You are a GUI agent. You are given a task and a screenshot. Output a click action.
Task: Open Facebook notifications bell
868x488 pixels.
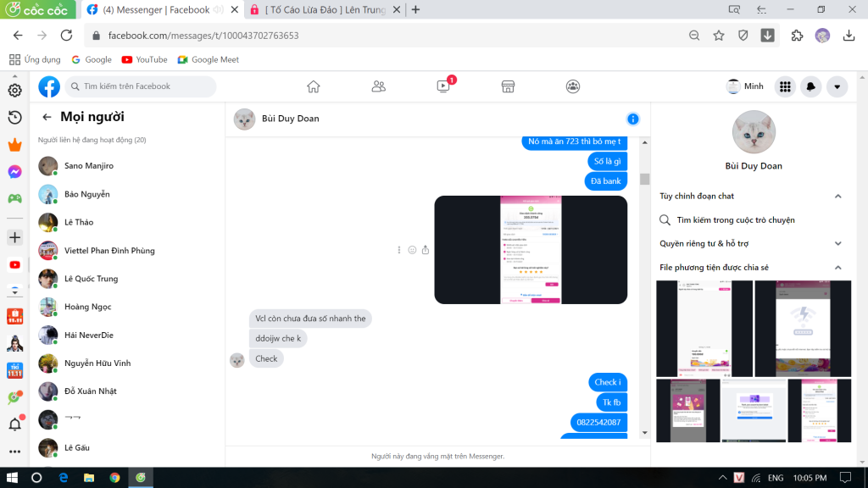pyautogui.click(x=811, y=86)
